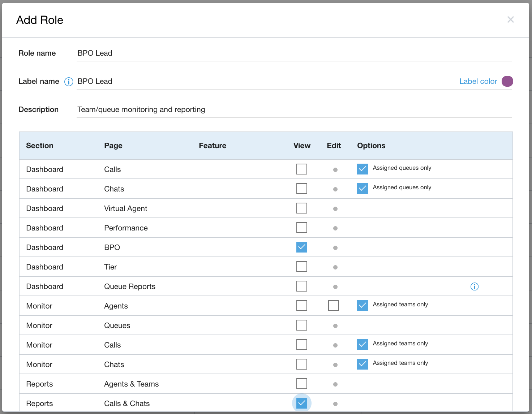Enable View for Dashboard Calls

pos(302,169)
